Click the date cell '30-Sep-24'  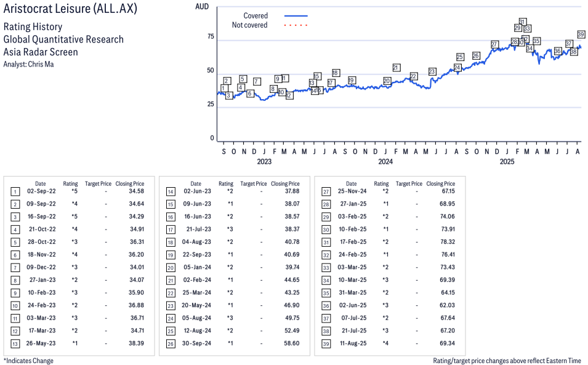coord(196,343)
